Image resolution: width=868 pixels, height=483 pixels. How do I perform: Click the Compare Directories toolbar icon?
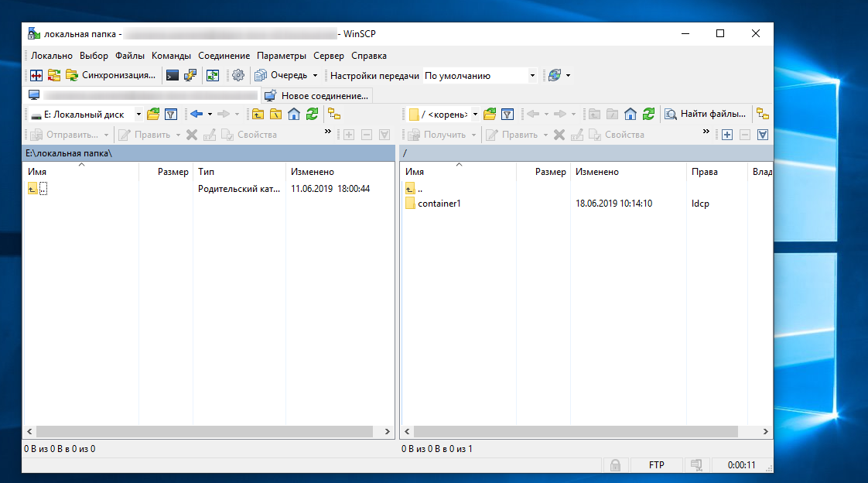click(36, 75)
